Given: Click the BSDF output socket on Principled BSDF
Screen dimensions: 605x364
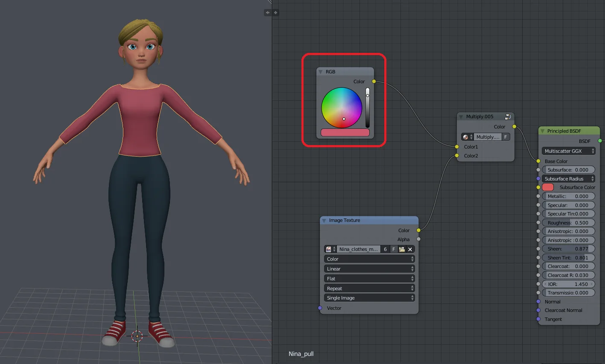Looking at the screenshot, I should coord(600,141).
